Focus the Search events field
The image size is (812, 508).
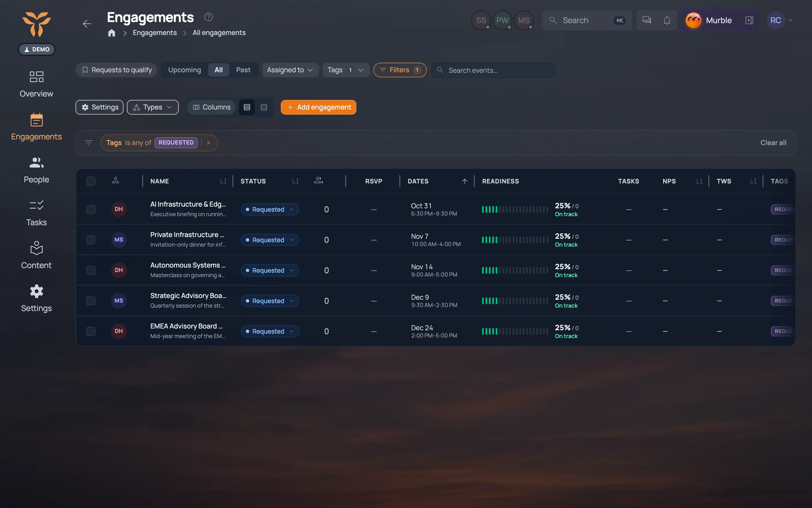point(493,70)
